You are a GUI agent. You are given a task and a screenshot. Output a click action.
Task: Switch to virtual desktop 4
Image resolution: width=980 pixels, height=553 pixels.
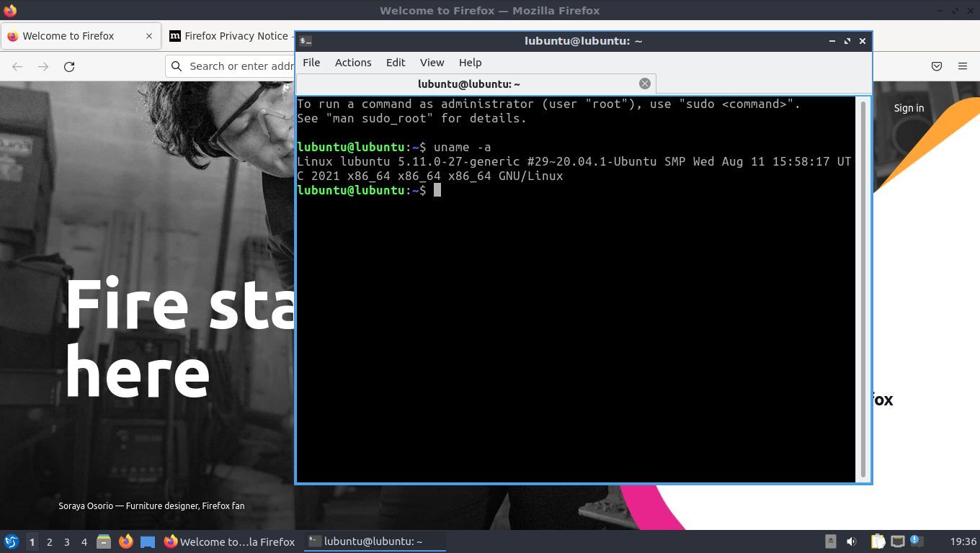(84, 541)
